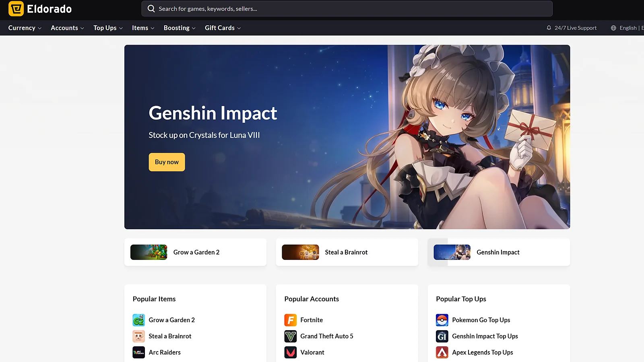The image size is (644, 362).
Task: Open the Grand Theft Auto 5 icon
Action: point(291,336)
